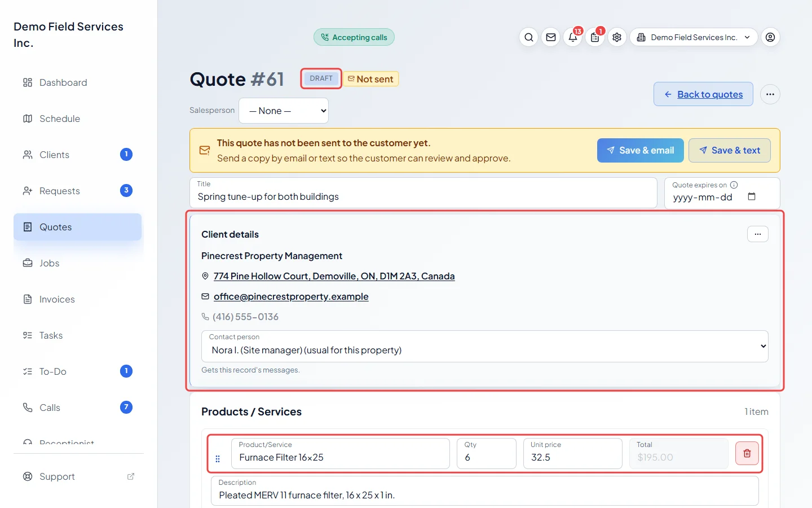Open the search icon in header
Viewport: 812px width, 508px height.
528,37
